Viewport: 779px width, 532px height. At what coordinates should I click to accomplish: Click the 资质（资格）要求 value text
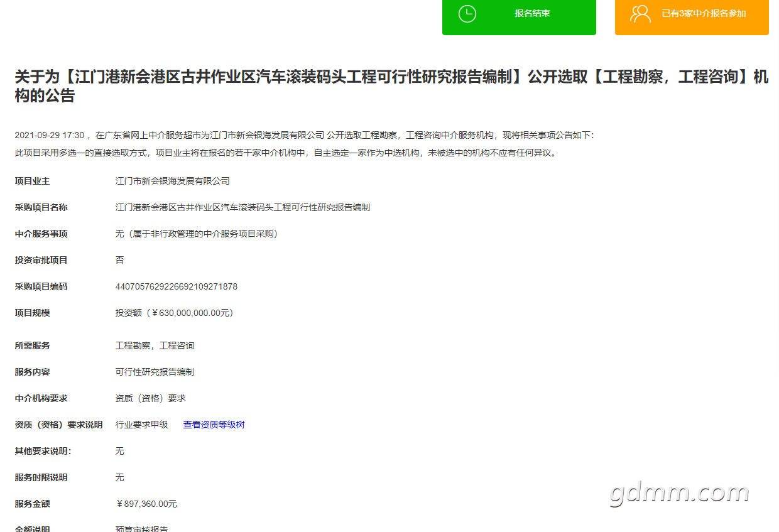[150, 398]
